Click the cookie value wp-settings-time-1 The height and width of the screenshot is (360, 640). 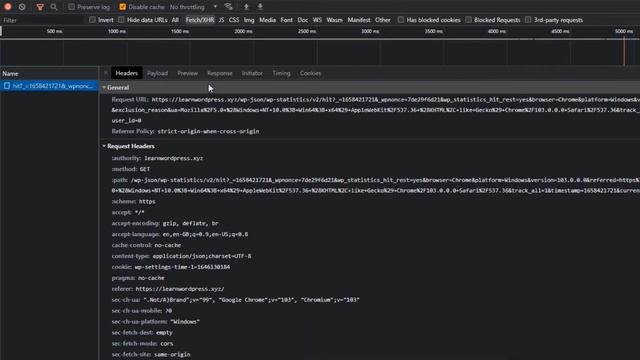pos(182,267)
